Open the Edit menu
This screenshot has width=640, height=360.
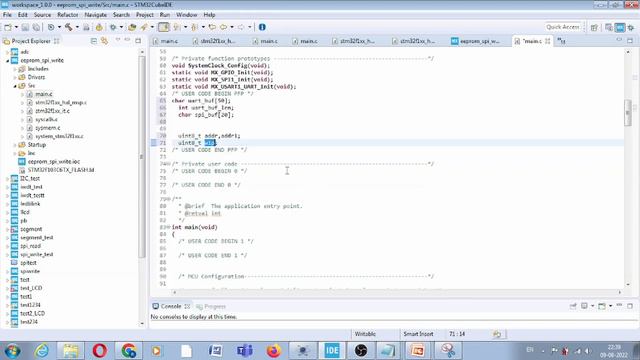coord(22,15)
